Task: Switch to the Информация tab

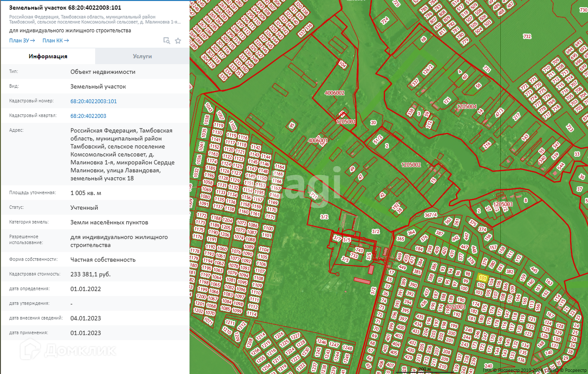Action: click(48, 56)
